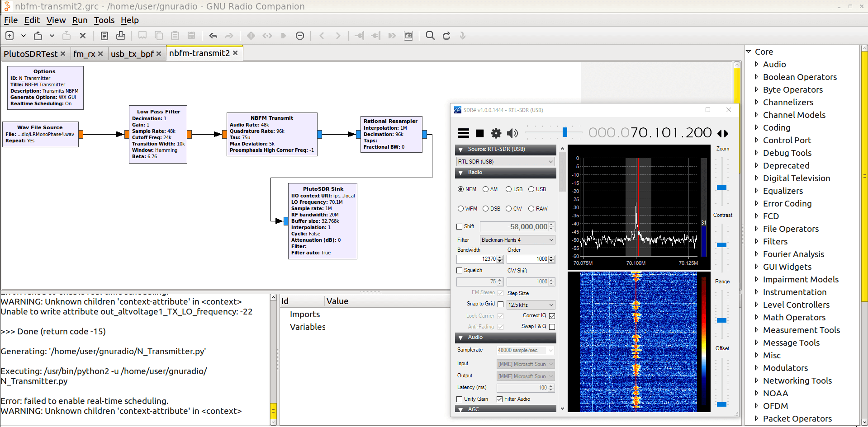Click the Reload blocks icon
This screenshot has width=868, height=427.
coord(446,36)
